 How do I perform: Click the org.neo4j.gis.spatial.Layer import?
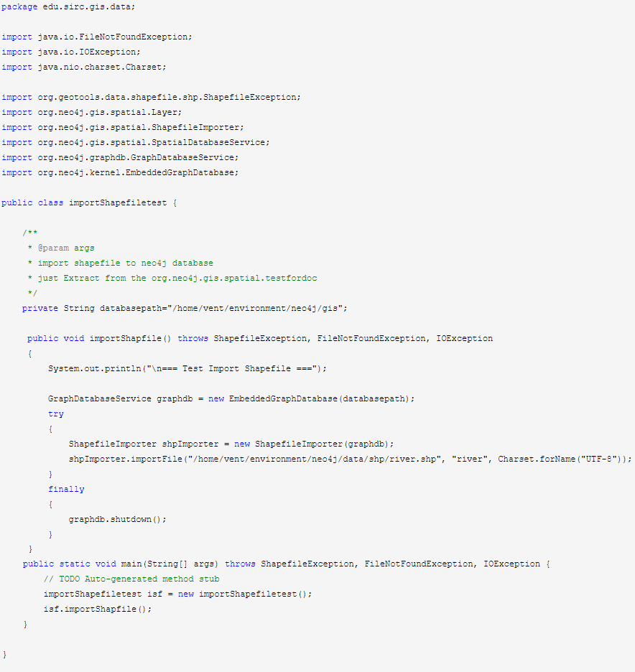pos(92,112)
